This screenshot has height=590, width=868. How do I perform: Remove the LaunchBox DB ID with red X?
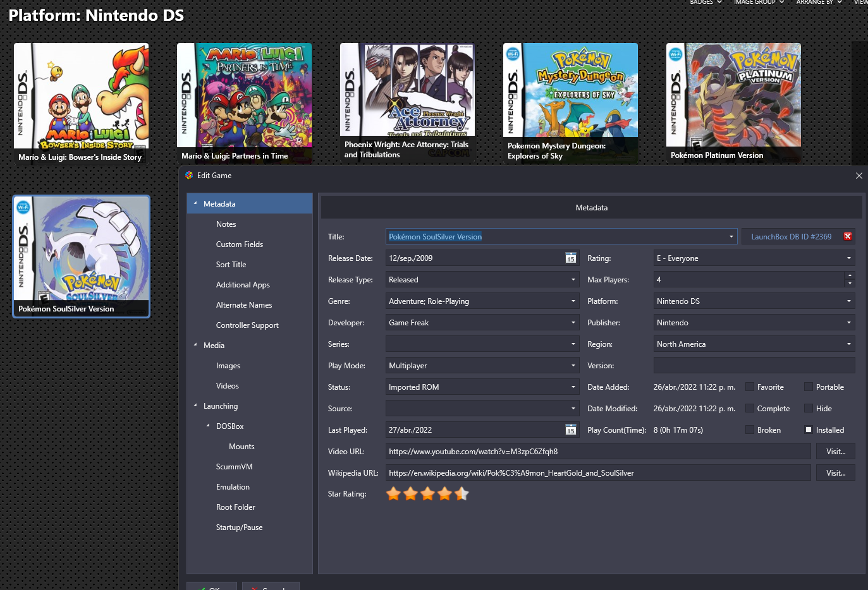coord(848,236)
